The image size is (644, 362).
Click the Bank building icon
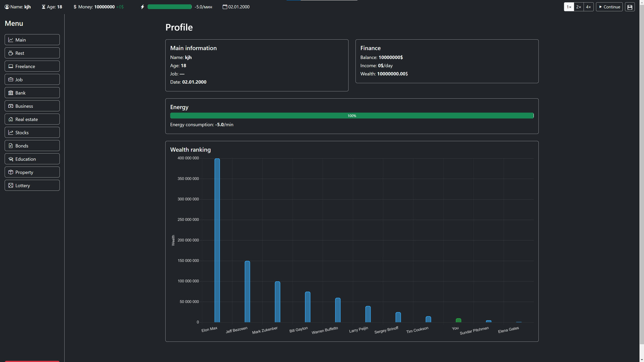coord(11,93)
